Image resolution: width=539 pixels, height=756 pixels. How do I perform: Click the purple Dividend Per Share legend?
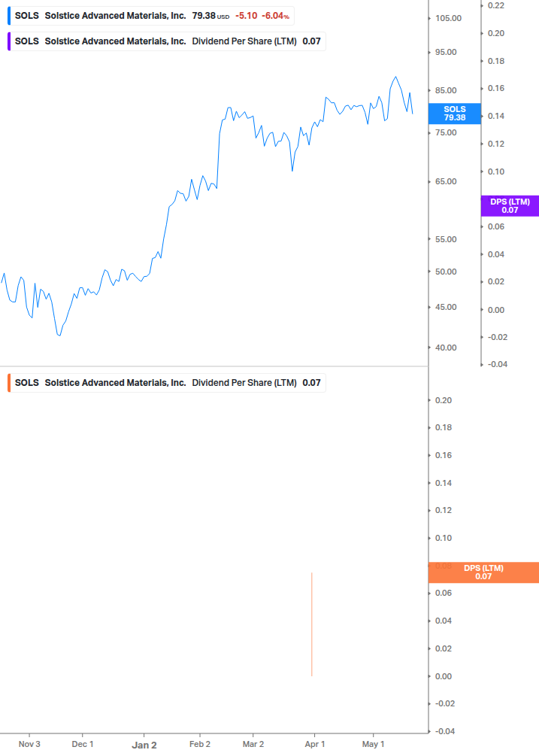point(167,41)
